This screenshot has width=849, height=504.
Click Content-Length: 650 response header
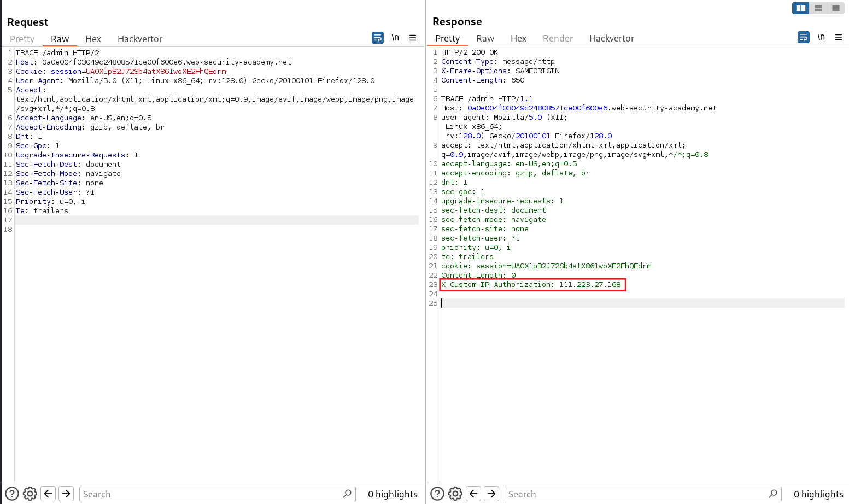pos(483,80)
